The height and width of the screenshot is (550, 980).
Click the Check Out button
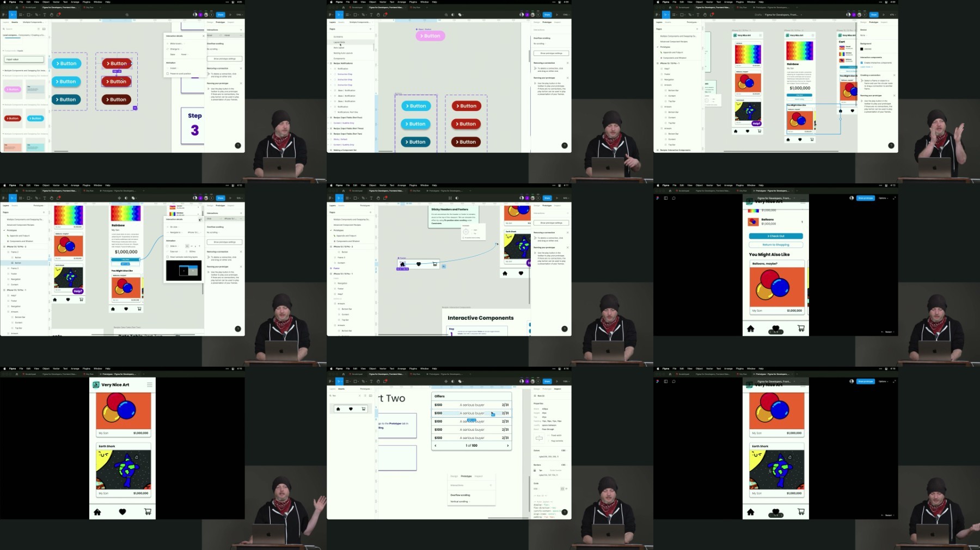pos(776,236)
